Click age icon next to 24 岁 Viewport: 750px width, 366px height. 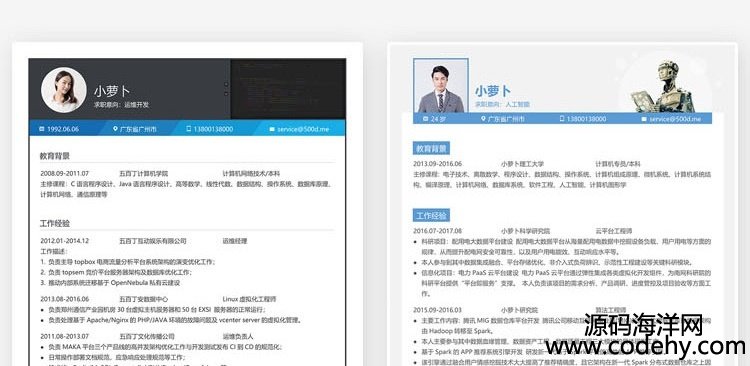click(x=426, y=119)
